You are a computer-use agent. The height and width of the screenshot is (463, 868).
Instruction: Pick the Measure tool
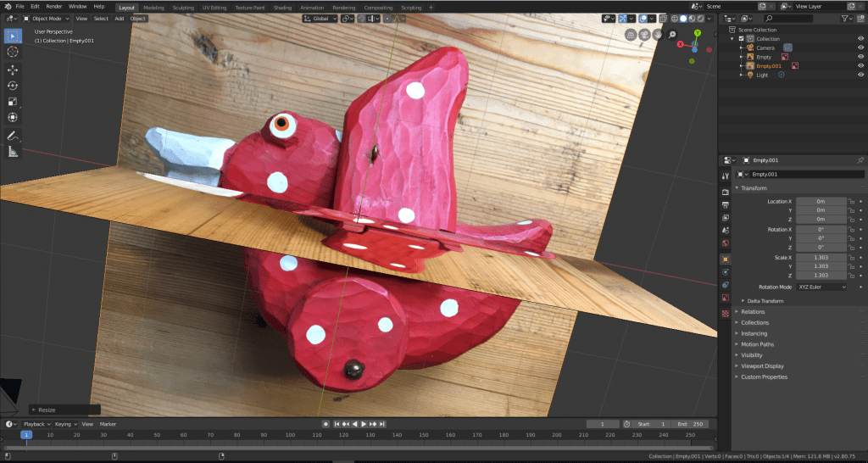point(13,152)
